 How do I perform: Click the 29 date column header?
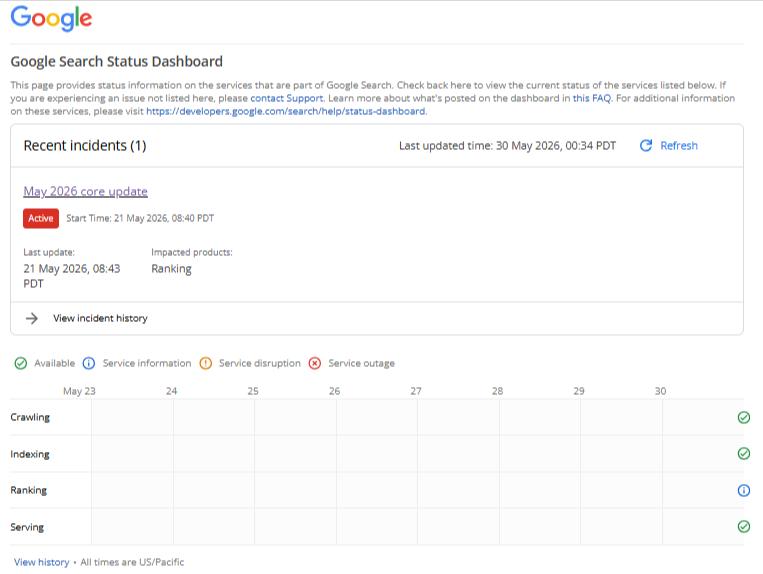point(579,391)
